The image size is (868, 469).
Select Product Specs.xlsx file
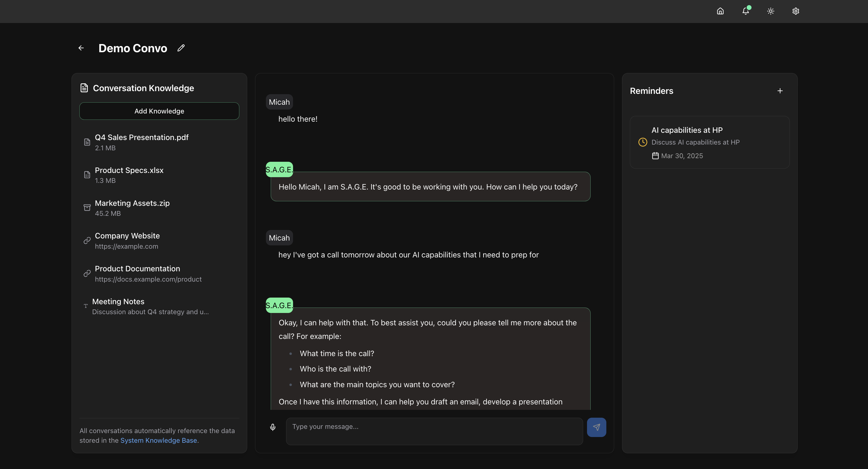click(129, 174)
